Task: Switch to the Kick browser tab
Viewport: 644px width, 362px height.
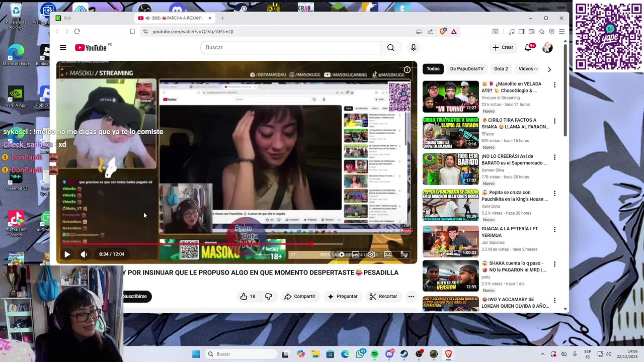Action: (x=92, y=18)
